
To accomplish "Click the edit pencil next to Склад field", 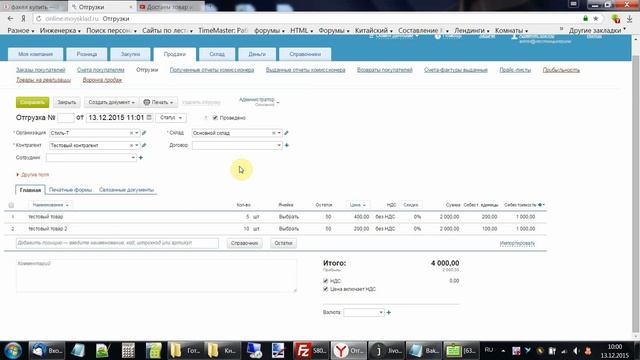I will [x=286, y=133].
